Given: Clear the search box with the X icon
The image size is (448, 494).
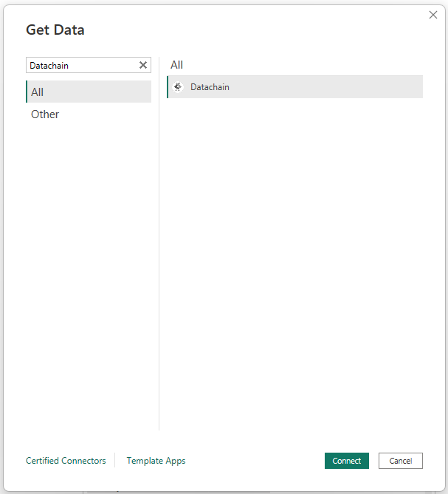Looking at the screenshot, I should [x=143, y=65].
